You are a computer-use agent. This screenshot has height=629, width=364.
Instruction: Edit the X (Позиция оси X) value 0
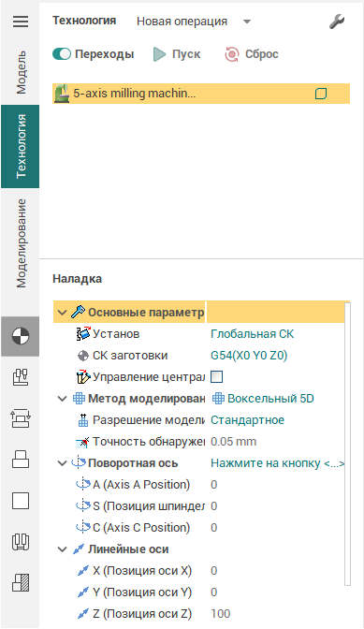coord(213,571)
